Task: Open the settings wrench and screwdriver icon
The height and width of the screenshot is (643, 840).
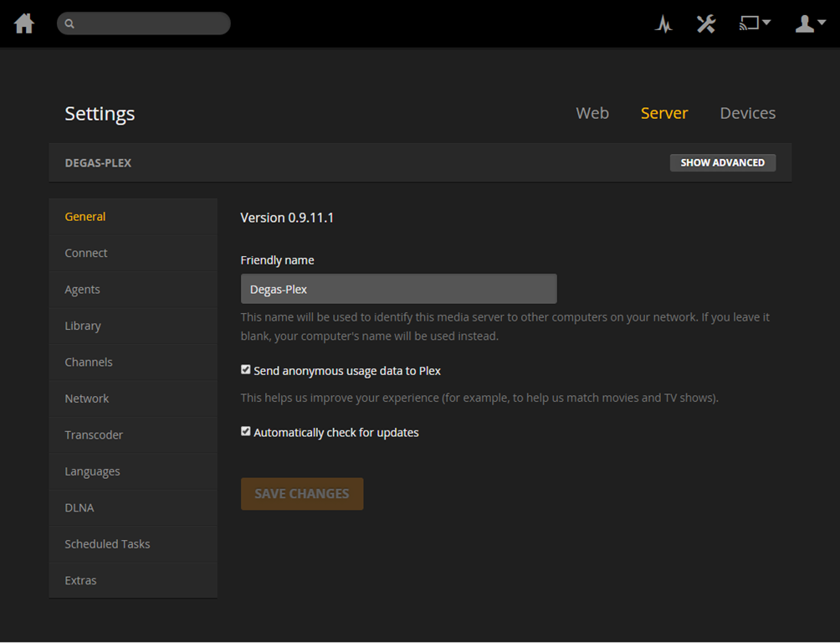Action: tap(706, 23)
